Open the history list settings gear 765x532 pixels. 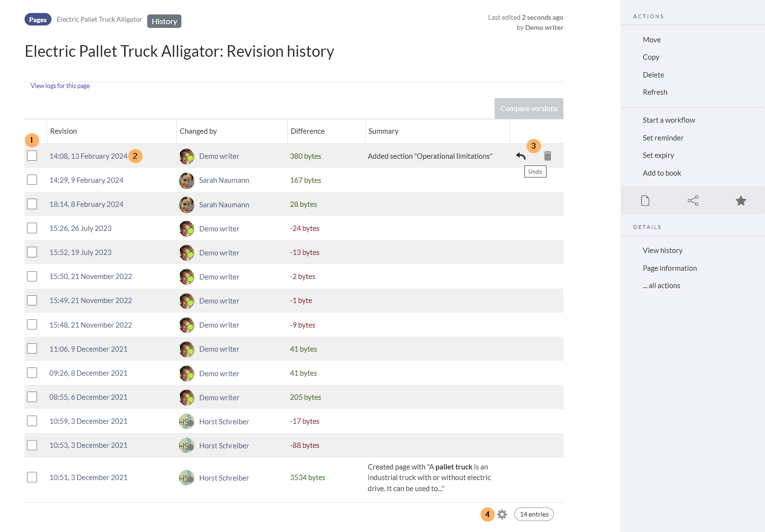pyautogui.click(x=502, y=514)
